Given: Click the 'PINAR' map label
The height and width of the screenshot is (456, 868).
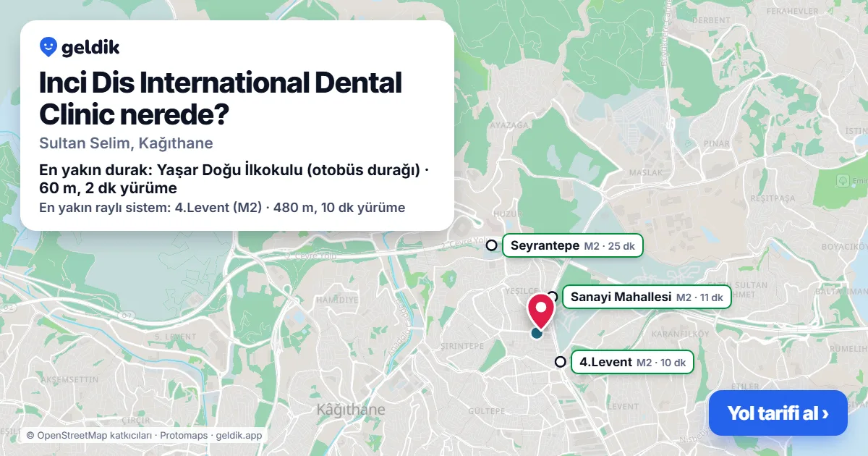Looking at the screenshot, I should 718,144.
